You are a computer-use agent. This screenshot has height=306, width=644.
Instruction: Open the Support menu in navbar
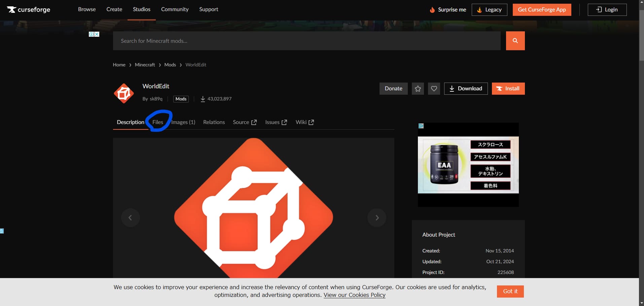209,9
